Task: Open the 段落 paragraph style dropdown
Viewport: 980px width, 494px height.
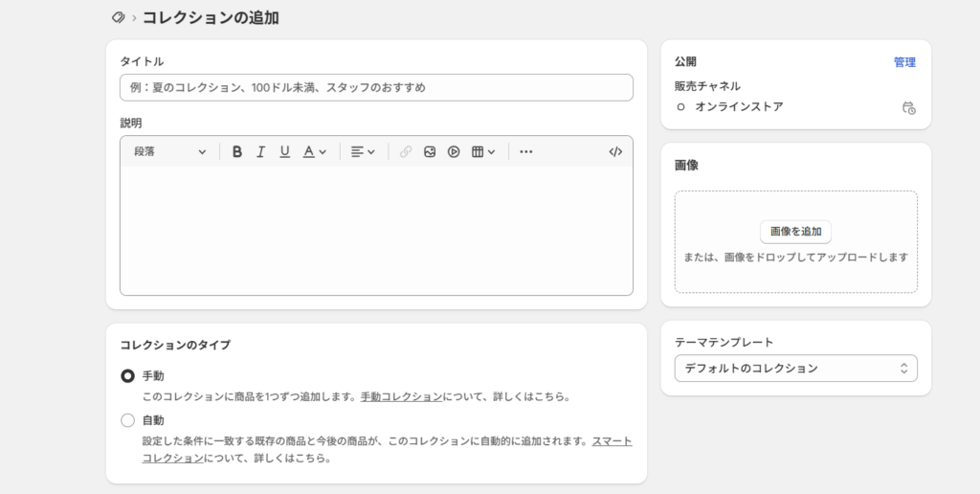Action: click(x=169, y=151)
